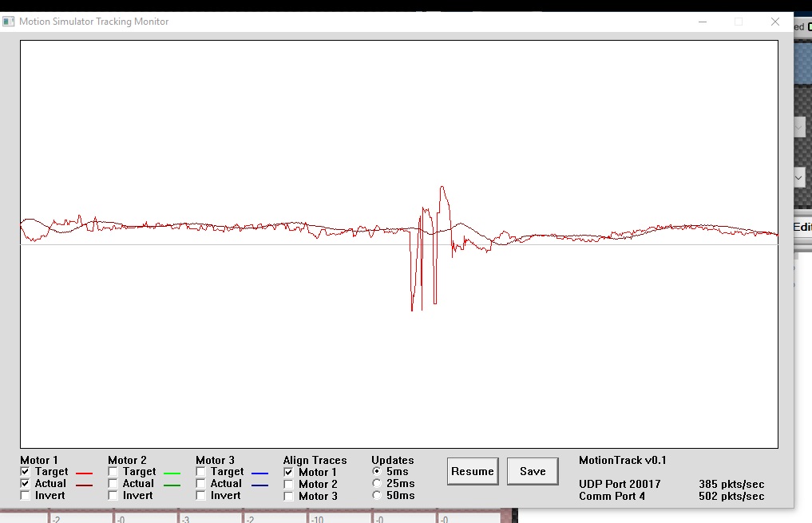The image size is (812, 523).
Task: Toggle Invert for Motor 3
Action: point(201,496)
